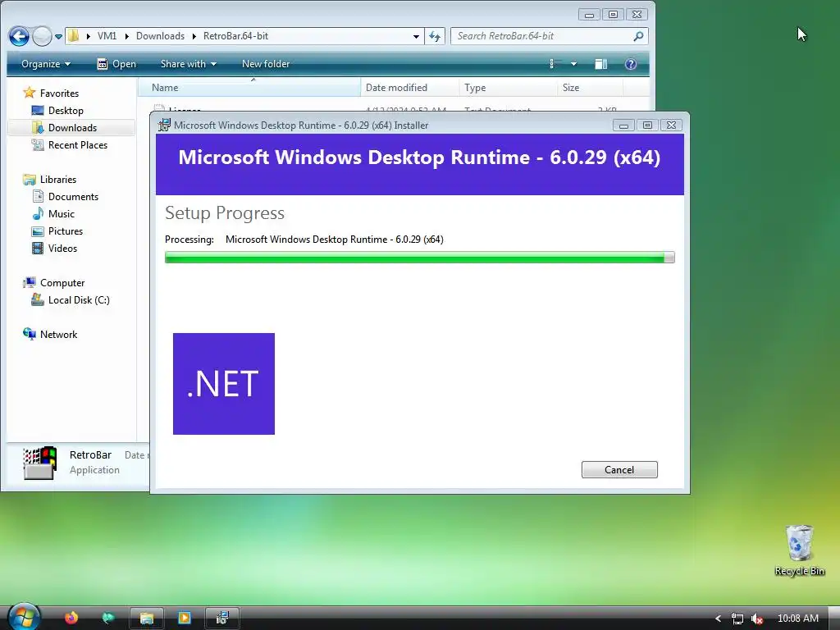The width and height of the screenshot is (840, 630).
Task: Open recent pages dropdown arrow
Action: tap(58, 36)
